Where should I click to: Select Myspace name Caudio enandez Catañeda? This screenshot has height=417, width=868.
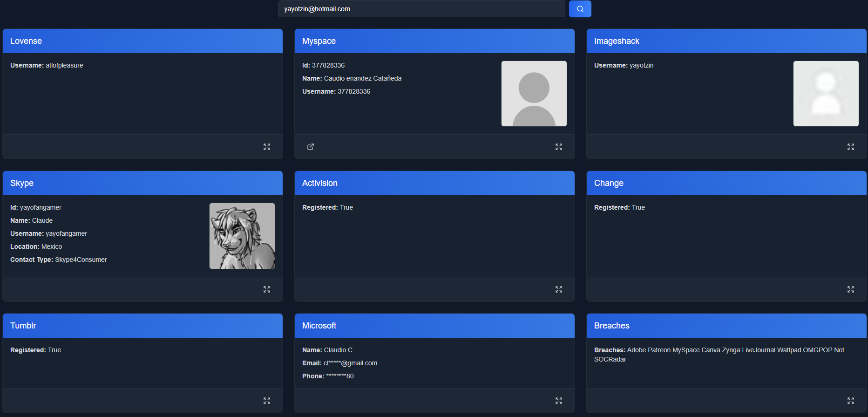352,78
